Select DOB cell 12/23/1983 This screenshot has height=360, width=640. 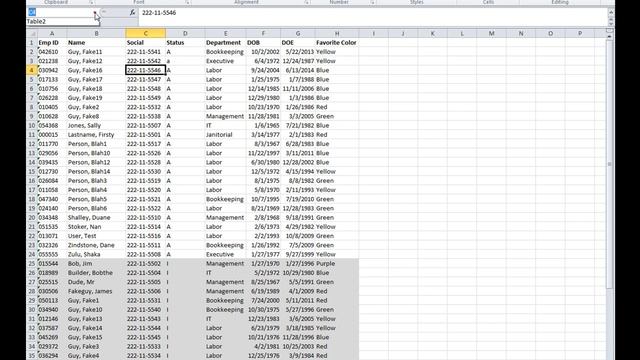263,319
